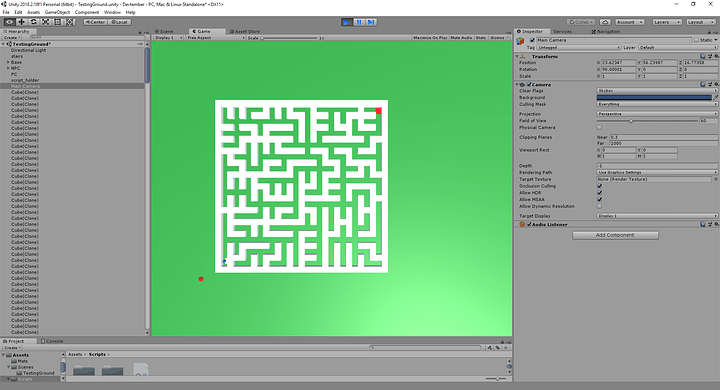
Task: Open Culling Mask dropdown
Action: coord(657,104)
